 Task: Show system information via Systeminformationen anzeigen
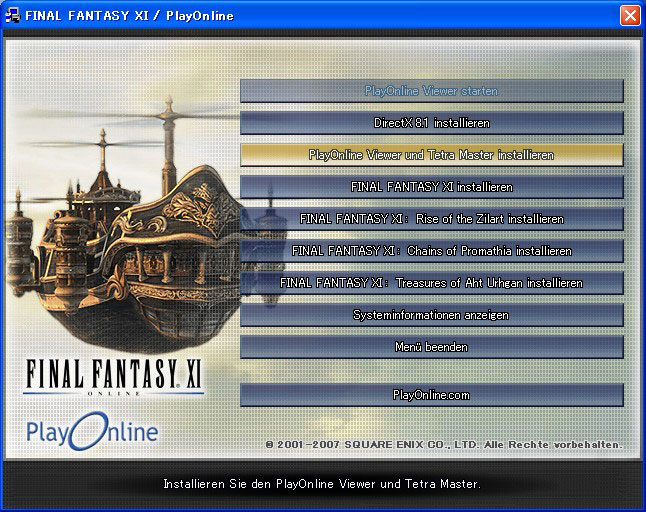432,315
